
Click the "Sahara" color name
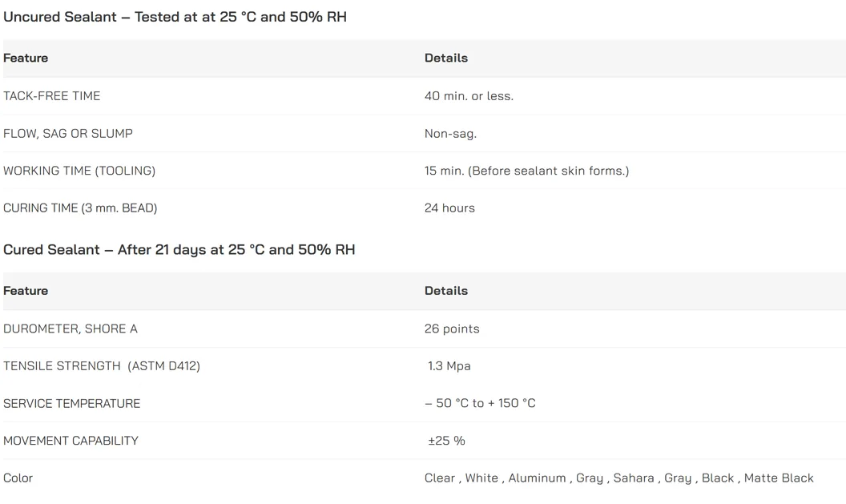634,478
